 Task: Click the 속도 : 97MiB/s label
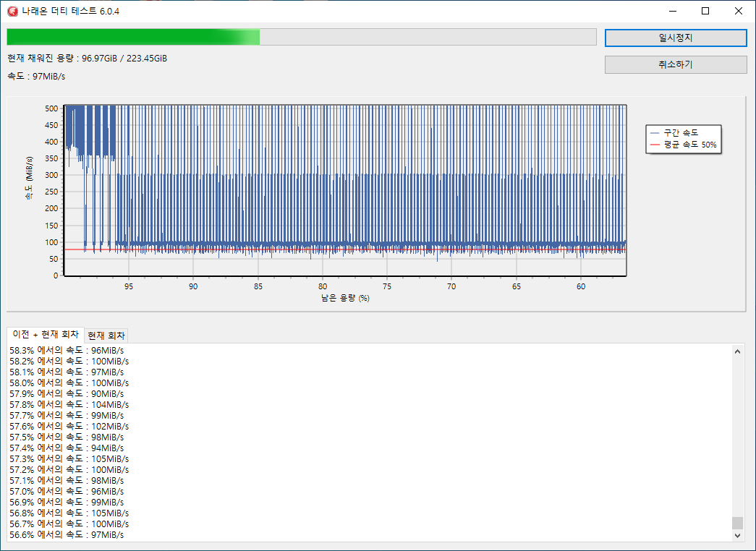coord(36,76)
